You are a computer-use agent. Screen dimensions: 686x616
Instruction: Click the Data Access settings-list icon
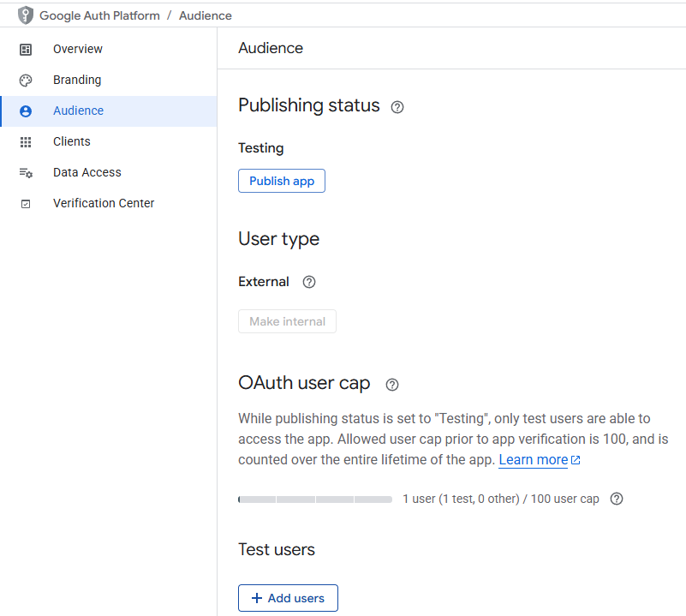pyautogui.click(x=26, y=173)
